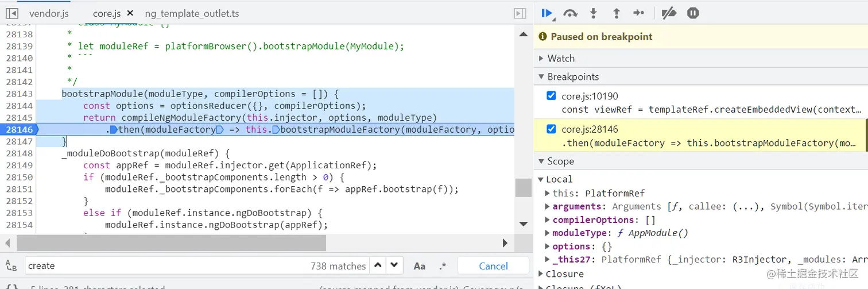Expand the compilerOptions variable
The width and height of the screenshot is (868, 289).
point(548,219)
